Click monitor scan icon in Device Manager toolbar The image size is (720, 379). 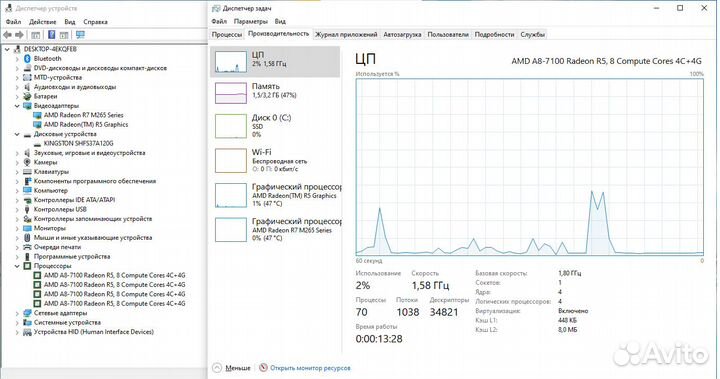coord(80,35)
